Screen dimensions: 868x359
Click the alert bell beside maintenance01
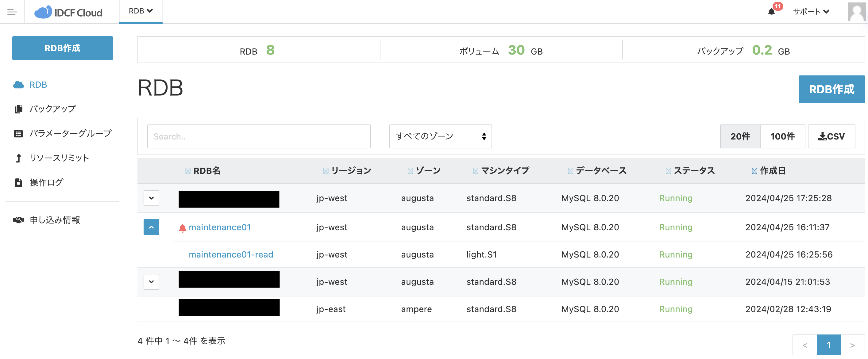182,228
